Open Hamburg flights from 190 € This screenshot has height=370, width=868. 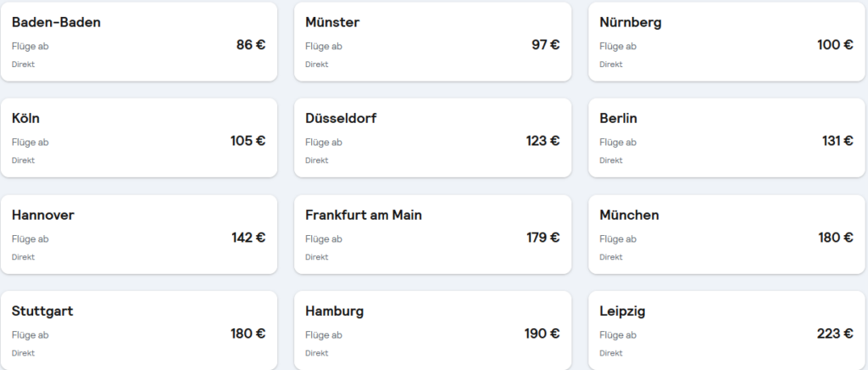(x=433, y=331)
